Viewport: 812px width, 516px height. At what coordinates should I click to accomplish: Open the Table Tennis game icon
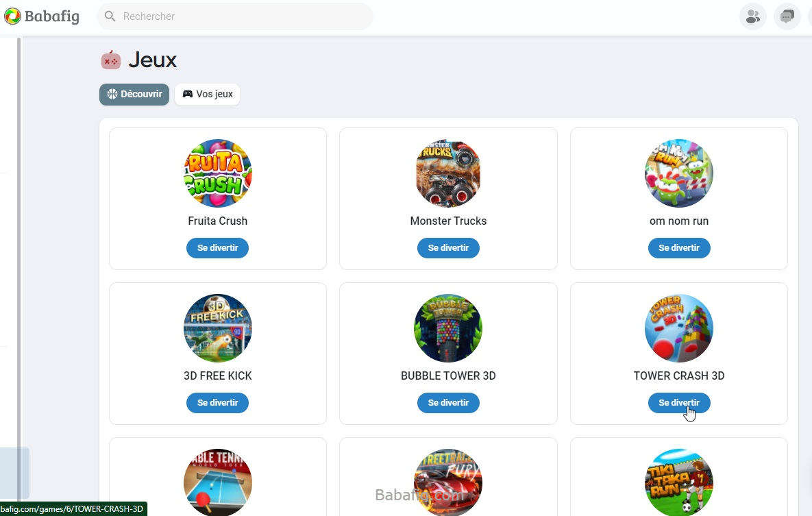pyautogui.click(x=217, y=482)
